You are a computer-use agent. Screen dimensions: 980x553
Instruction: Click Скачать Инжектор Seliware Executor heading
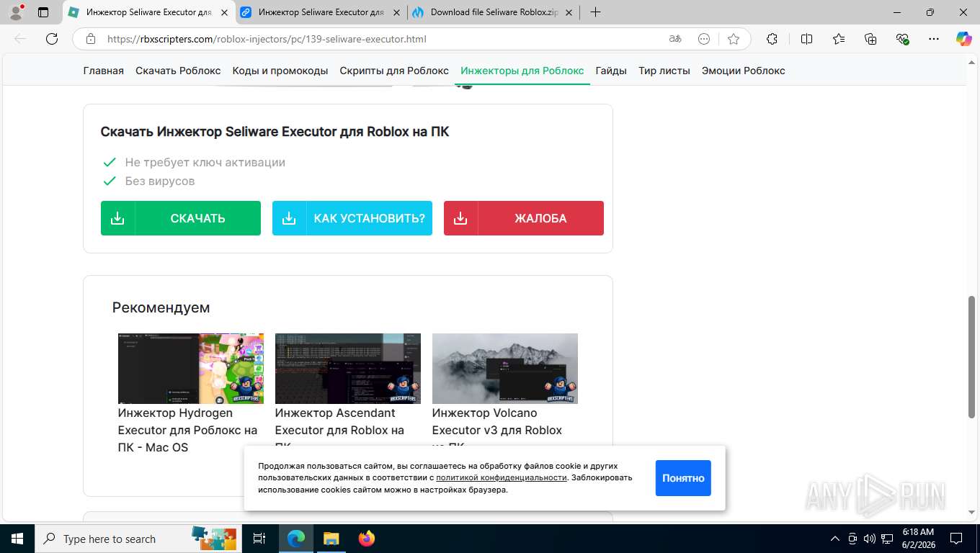[x=275, y=132]
